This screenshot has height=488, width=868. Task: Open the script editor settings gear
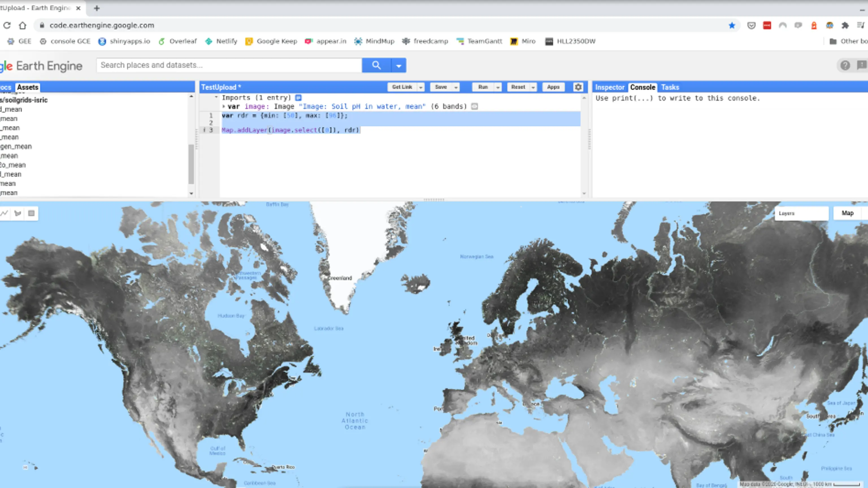[578, 87]
